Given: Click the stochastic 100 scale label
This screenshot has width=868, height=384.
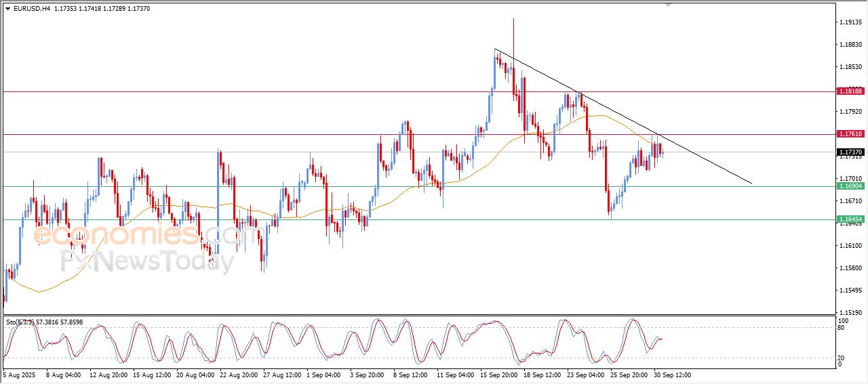Looking at the screenshot, I should pos(844,320).
